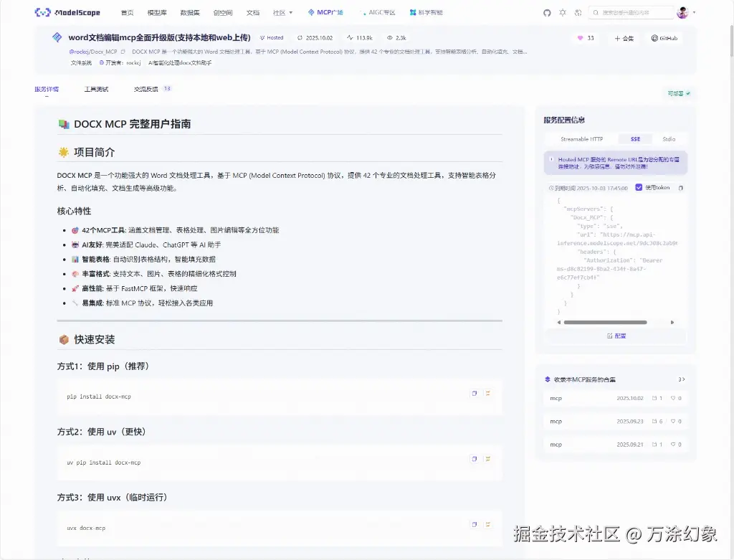Run icon beside uv pip install docx-mcp
This screenshot has height=560, width=734.
487,459
